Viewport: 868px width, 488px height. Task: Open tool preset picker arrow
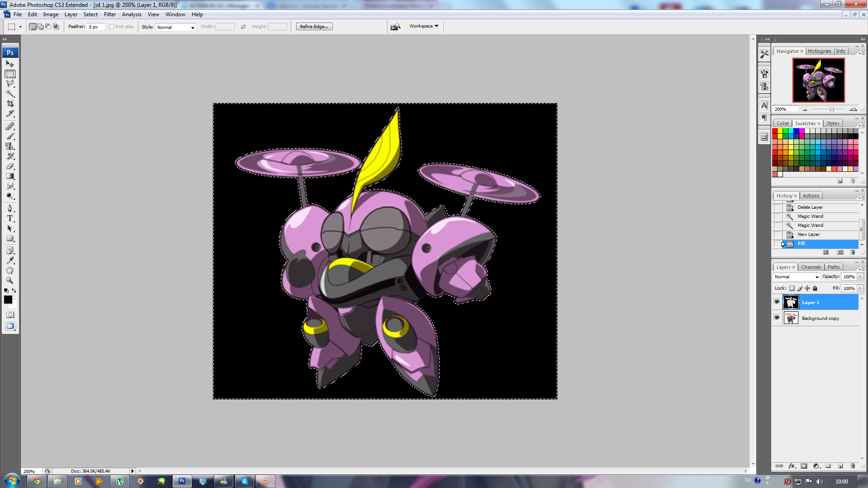(20, 27)
